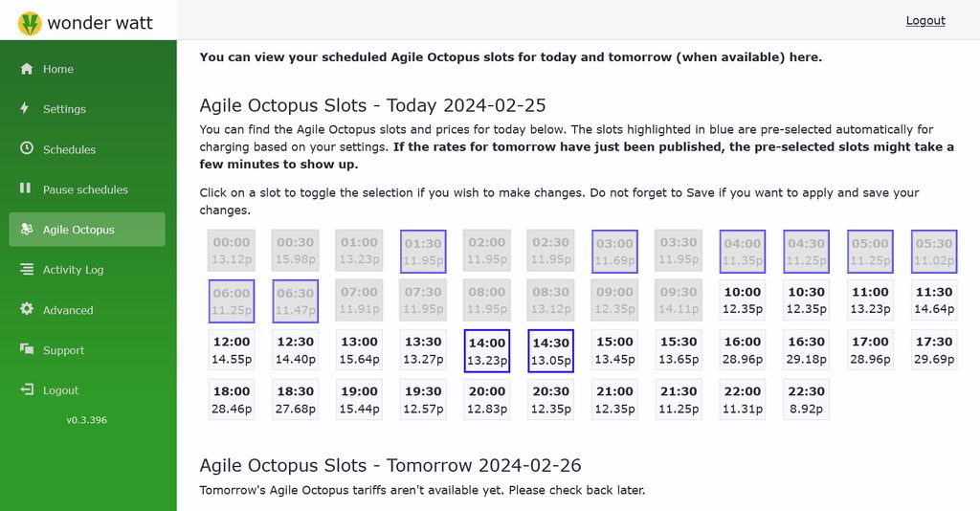This screenshot has height=511, width=980.
Task: Click the Advanced gear icon
Action: point(26,309)
